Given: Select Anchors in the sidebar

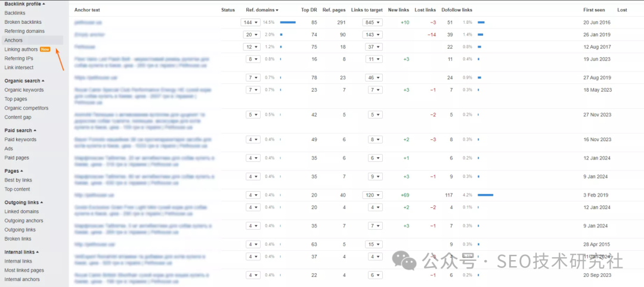Looking at the screenshot, I should [14, 40].
